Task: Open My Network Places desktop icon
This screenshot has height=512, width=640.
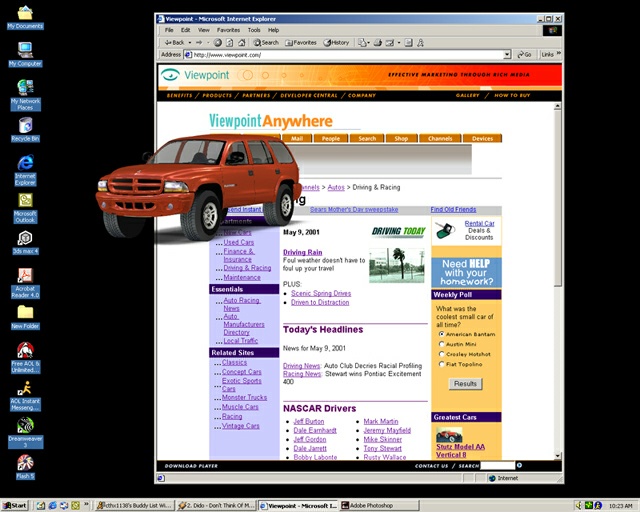Action: (25, 95)
